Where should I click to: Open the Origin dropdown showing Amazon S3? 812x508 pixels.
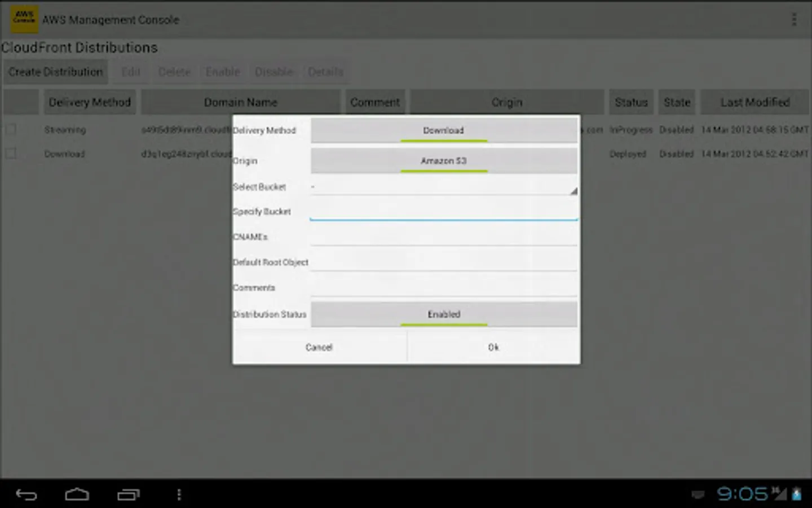444,161
